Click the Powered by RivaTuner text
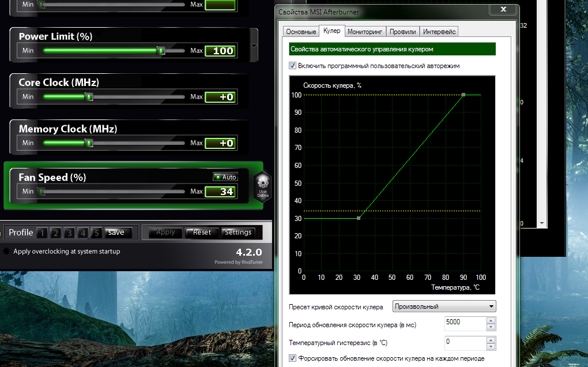This screenshot has height=367, width=588. pos(239,262)
